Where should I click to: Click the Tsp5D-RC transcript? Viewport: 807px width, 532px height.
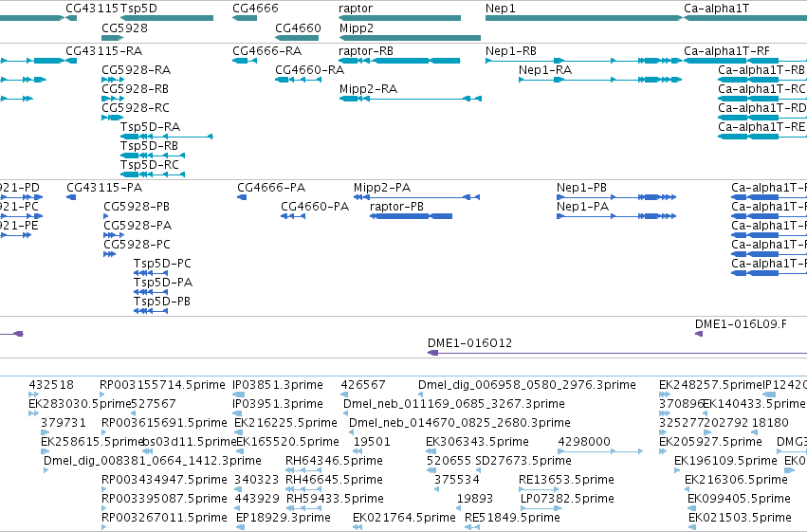click(150, 165)
